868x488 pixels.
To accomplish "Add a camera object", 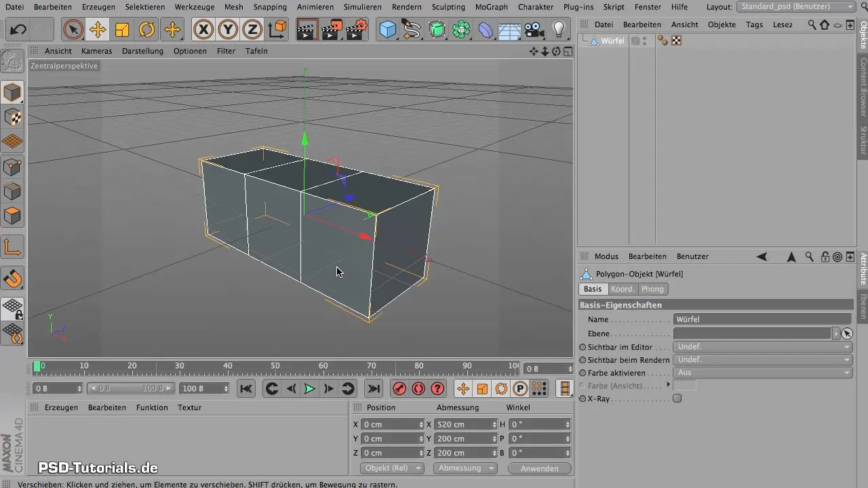I will pos(534,30).
